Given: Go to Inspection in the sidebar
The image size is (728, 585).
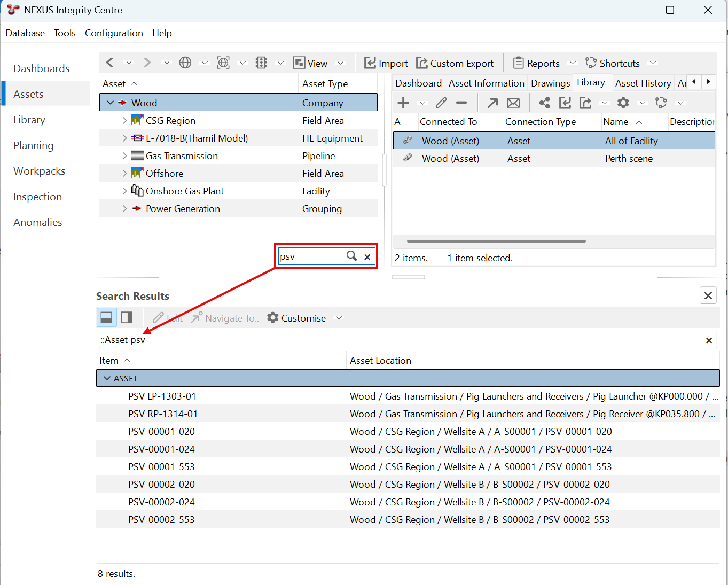Looking at the screenshot, I should [38, 197].
